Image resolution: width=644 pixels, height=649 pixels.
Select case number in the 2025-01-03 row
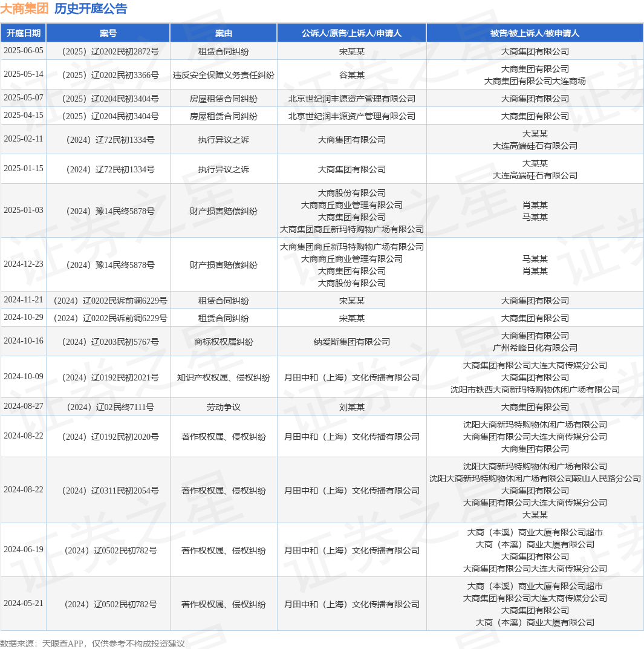108,212
